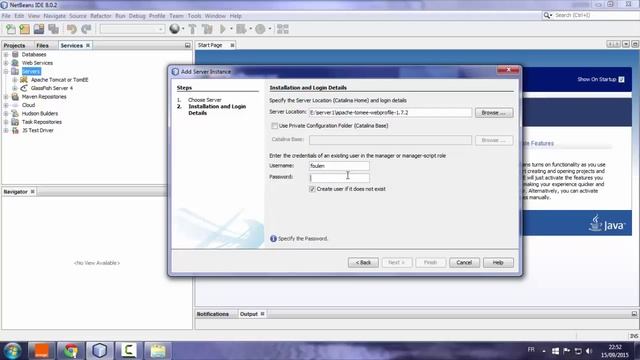
Task: Open the Tools menu
Action: (x=194, y=16)
